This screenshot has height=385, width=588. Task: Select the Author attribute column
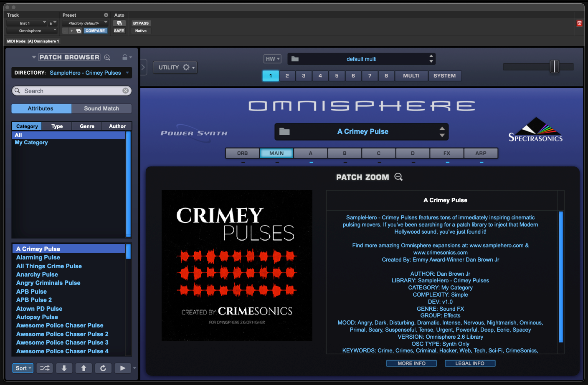(x=117, y=126)
